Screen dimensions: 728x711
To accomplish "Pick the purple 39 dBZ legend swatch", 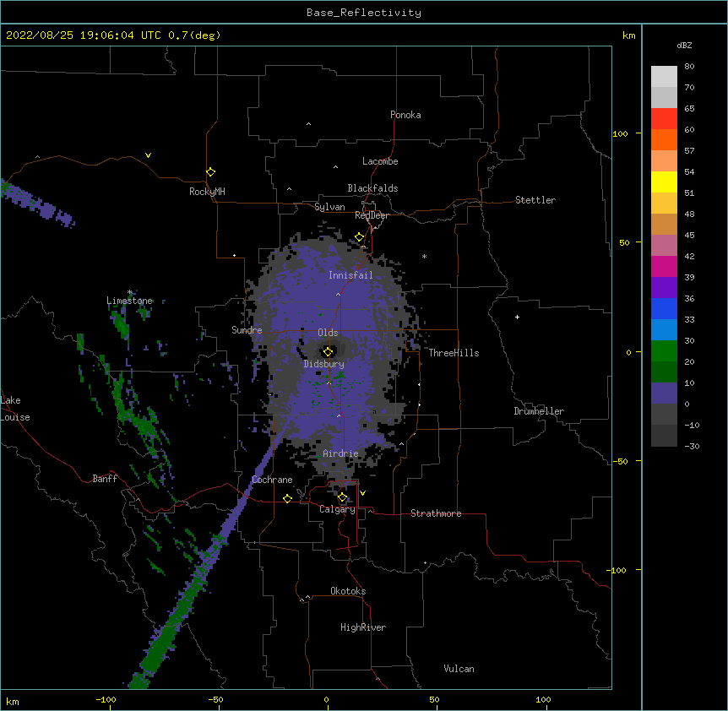I will (x=664, y=287).
